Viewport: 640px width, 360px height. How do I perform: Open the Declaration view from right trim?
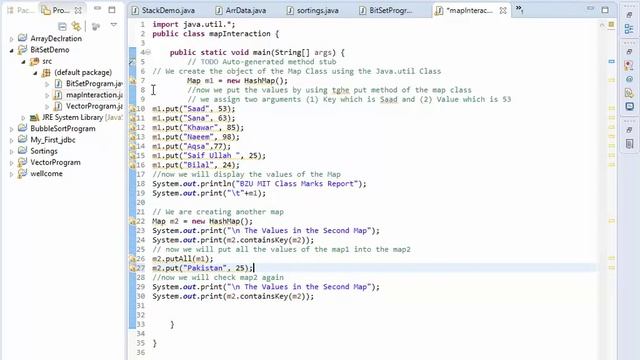coord(629,93)
